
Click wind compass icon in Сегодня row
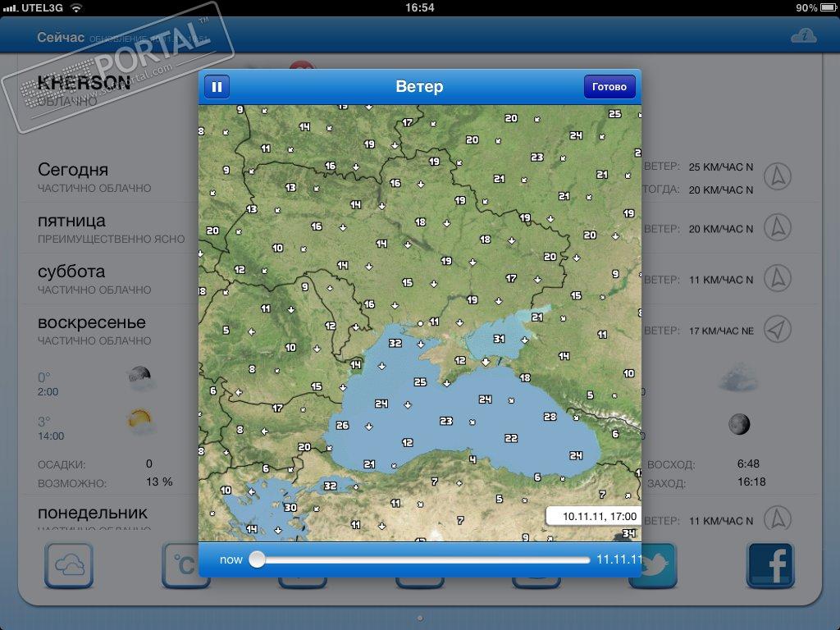[x=778, y=176]
